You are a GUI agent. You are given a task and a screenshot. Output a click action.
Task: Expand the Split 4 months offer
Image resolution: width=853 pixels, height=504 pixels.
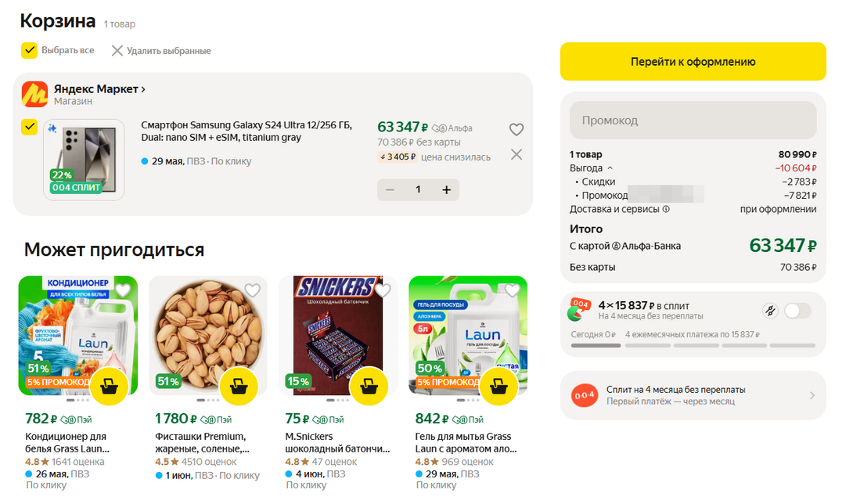click(812, 395)
